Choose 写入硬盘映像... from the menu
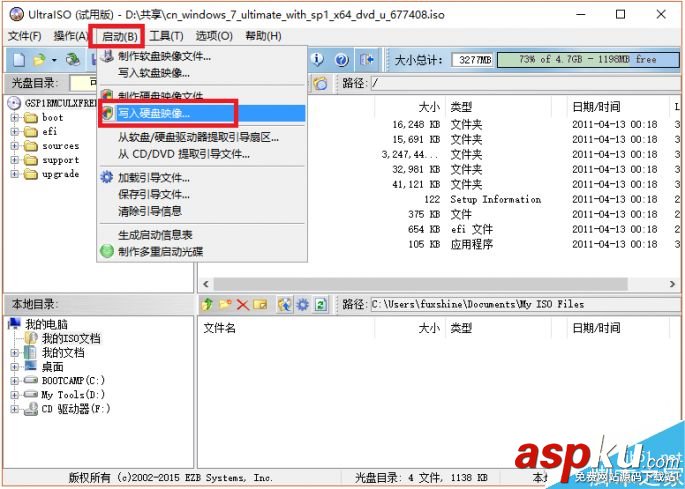The width and height of the screenshot is (685, 489). [202, 114]
